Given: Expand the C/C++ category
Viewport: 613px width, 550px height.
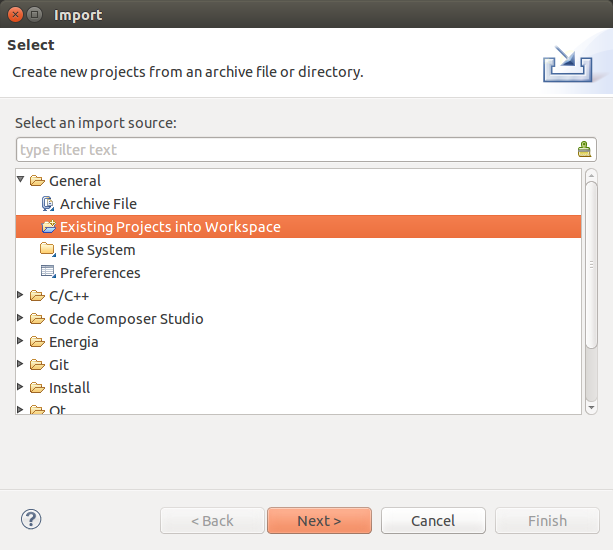Looking at the screenshot, I should coord(22,296).
